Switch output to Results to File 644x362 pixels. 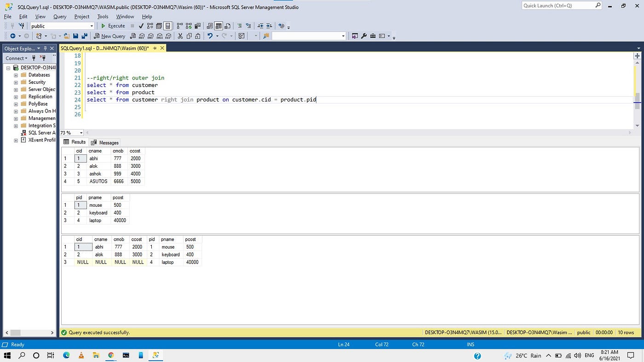click(x=227, y=26)
